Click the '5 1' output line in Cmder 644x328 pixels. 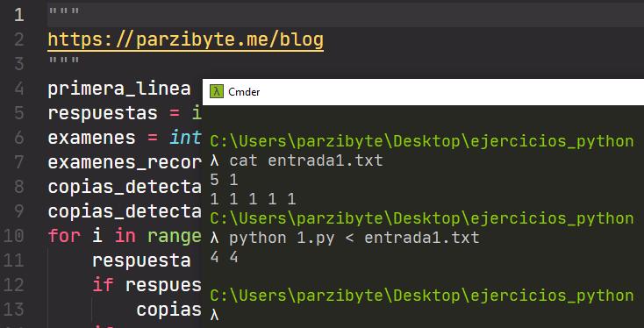pyautogui.click(x=224, y=180)
